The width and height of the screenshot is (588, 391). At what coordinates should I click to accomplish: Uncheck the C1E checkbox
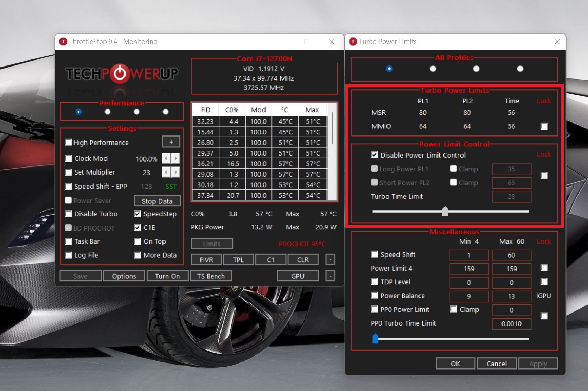coord(138,228)
